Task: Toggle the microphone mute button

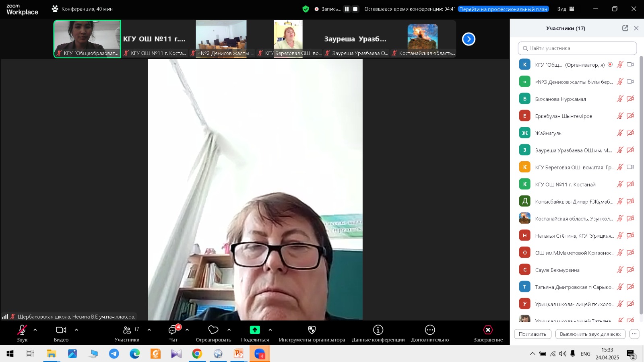Action: pos(22,330)
